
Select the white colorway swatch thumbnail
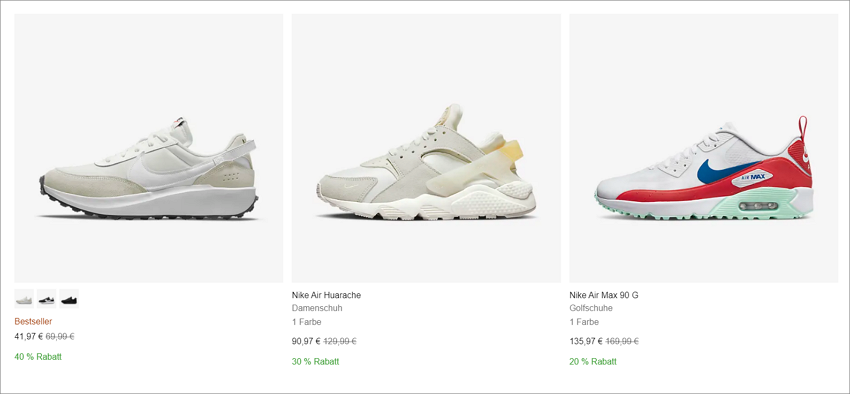(x=24, y=299)
